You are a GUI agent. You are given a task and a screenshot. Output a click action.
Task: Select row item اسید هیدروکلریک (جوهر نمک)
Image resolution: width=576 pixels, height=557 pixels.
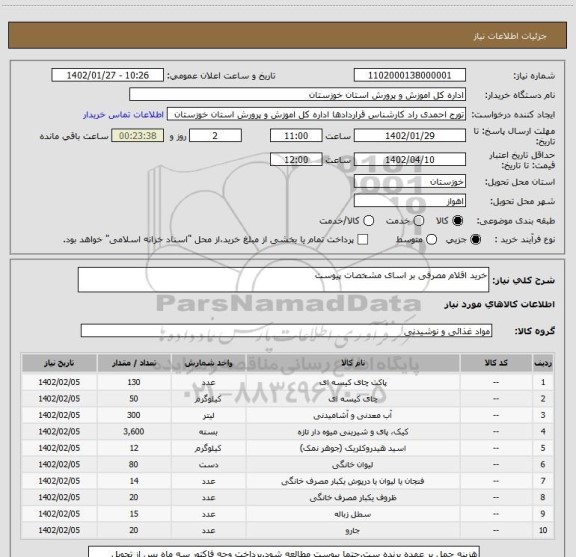click(353, 448)
